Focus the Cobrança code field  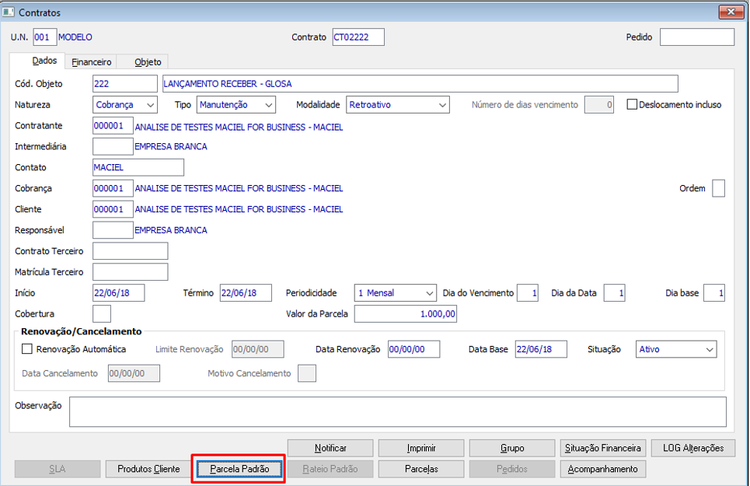[x=113, y=188]
